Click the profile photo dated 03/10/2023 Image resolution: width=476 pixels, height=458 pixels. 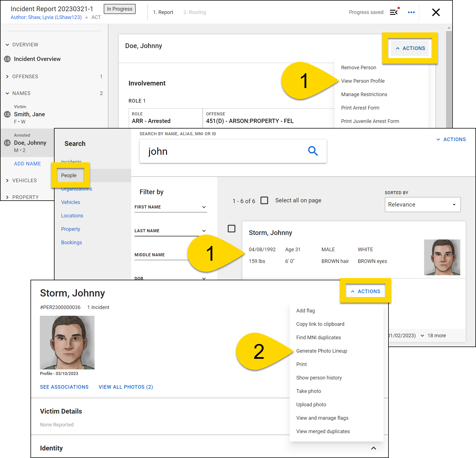click(x=67, y=343)
